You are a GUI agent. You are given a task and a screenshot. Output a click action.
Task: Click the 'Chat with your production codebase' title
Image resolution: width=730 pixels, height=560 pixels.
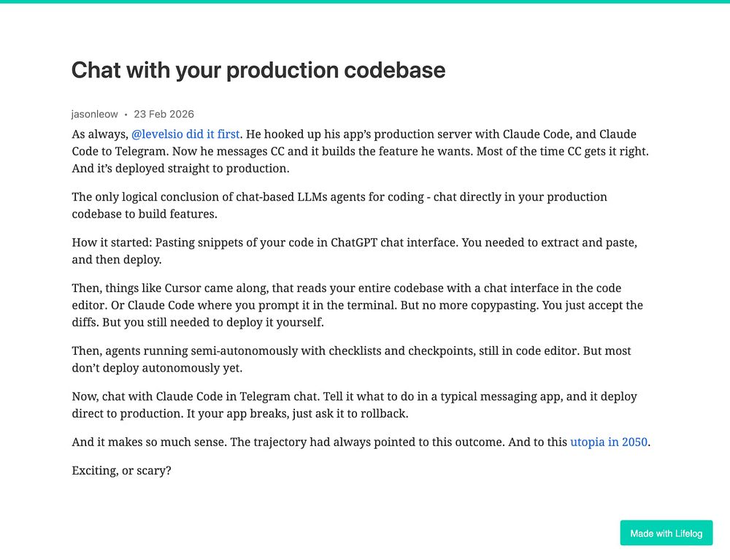(258, 70)
